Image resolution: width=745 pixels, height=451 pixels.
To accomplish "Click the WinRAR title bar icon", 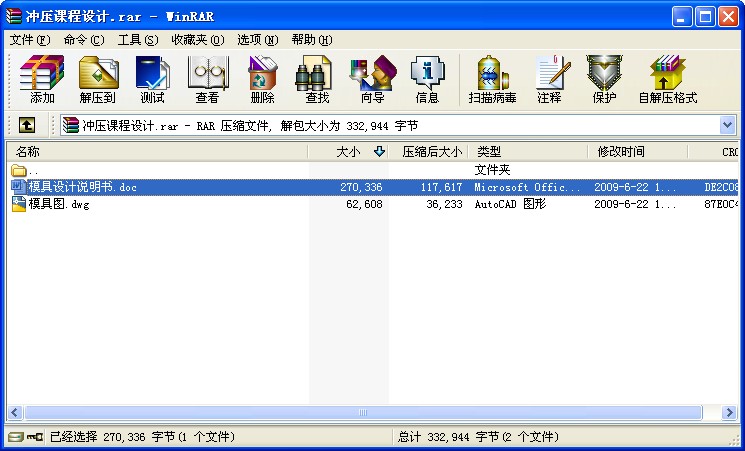I will point(13,16).
